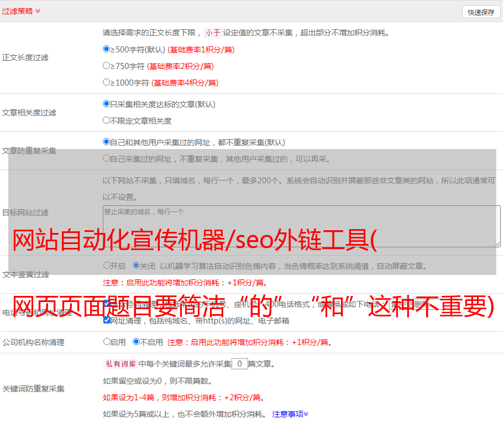
Task: Collapse the 过滤策略 section chevron
Action: 38,11
